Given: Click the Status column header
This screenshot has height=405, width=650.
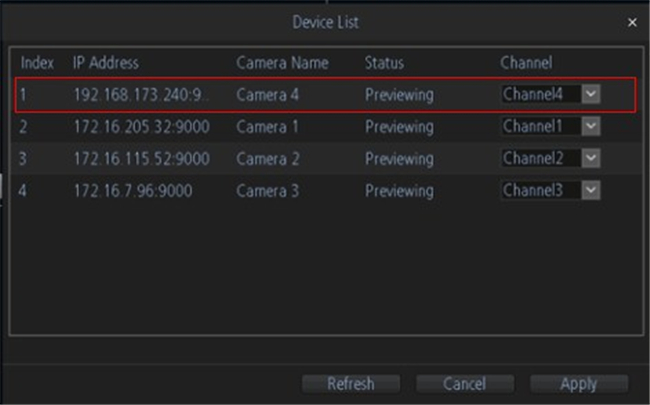Looking at the screenshot, I should click(384, 63).
